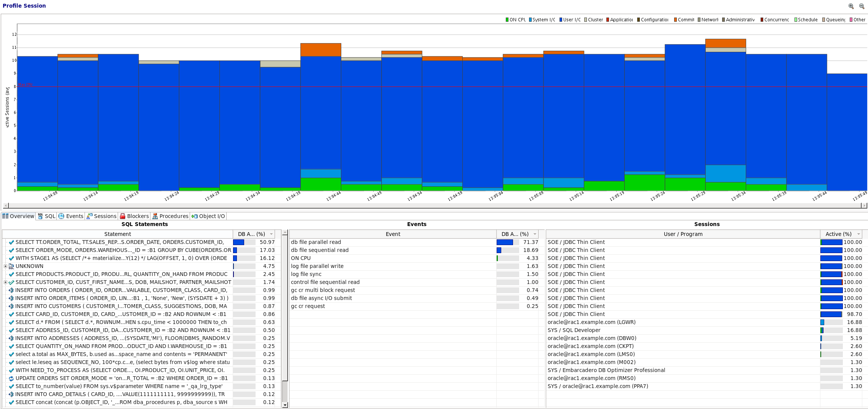The height and width of the screenshot is (409, 868).
Task: Open the Sessions Active (%) column dropdown arrow
Action: point(858,234)
